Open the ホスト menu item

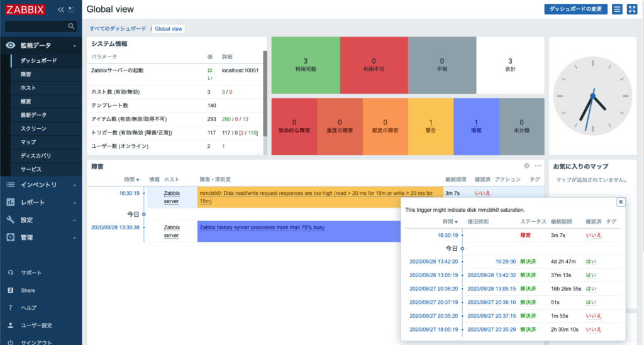pyautogui.click(x=28, y=88)
